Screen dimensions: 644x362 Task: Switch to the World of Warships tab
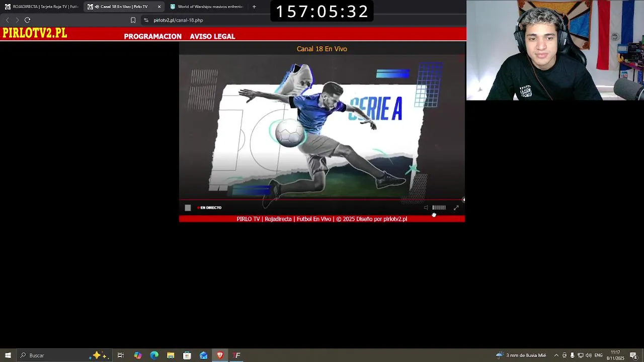point(206,7)
